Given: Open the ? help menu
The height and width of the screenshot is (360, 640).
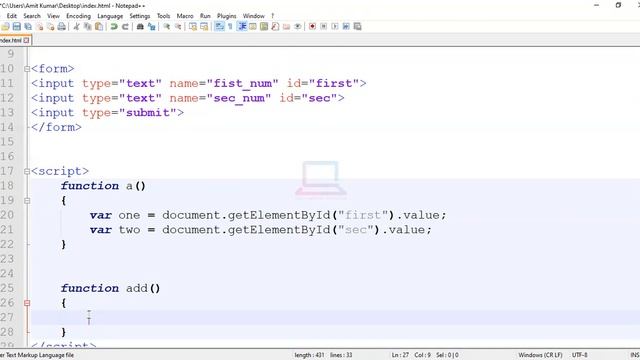Looking at the screenshot, I should [272, 16].
